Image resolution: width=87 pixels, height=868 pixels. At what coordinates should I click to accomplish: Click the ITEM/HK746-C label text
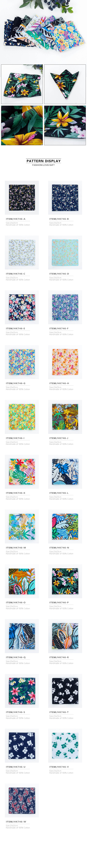click(16, 274)
